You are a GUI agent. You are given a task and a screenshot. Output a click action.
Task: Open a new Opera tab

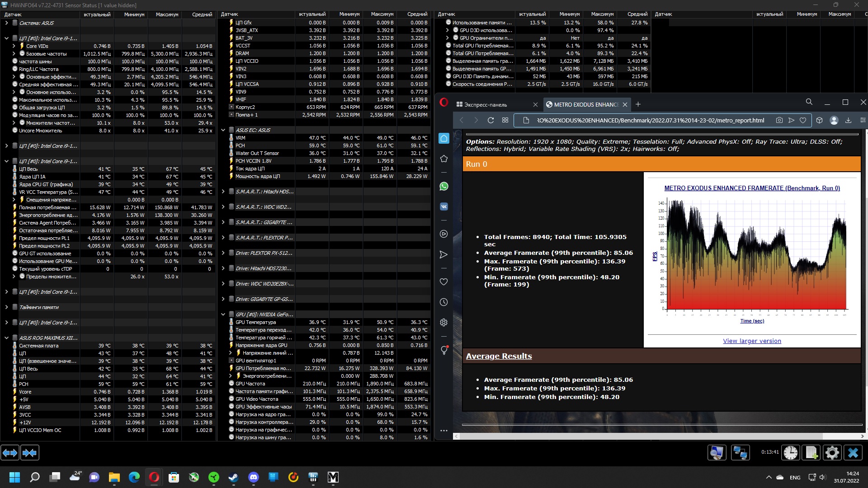[638, 104]
